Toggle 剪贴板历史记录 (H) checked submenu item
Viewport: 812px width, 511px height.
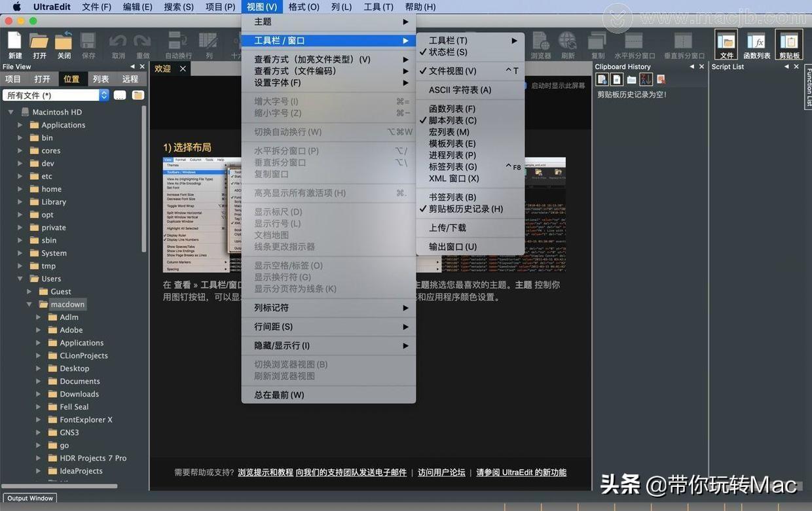(470, 209)
